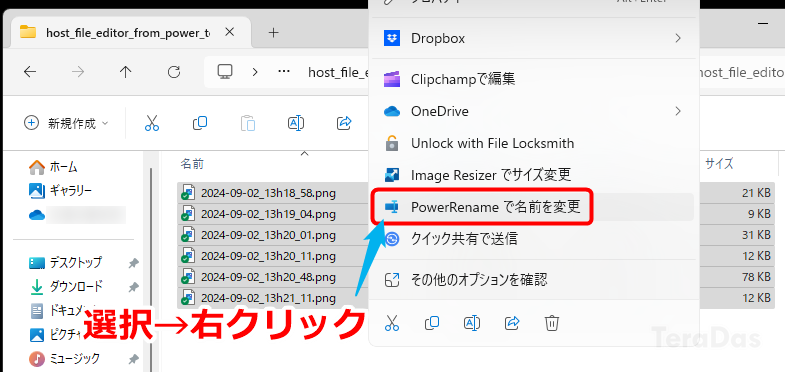
Task: Open ミュージック in quick access
Action: (x=65, y=358)
